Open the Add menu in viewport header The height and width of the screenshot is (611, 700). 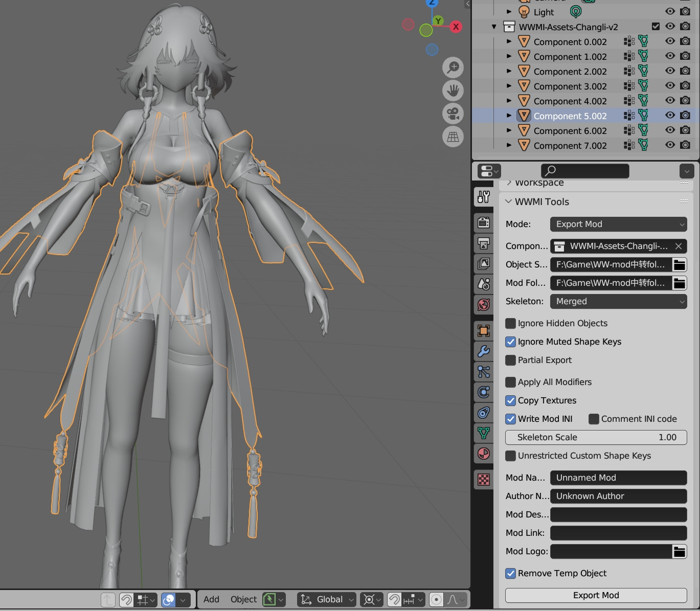tap(210, 599)
